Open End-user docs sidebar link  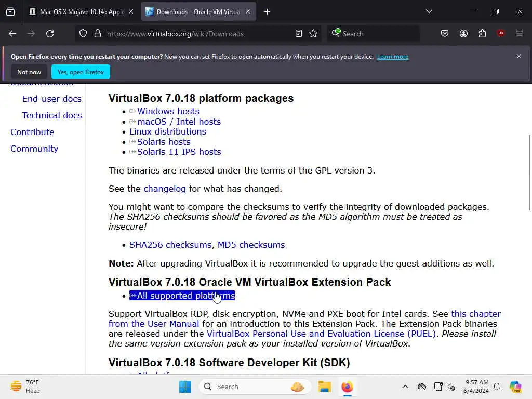(52, 99)
